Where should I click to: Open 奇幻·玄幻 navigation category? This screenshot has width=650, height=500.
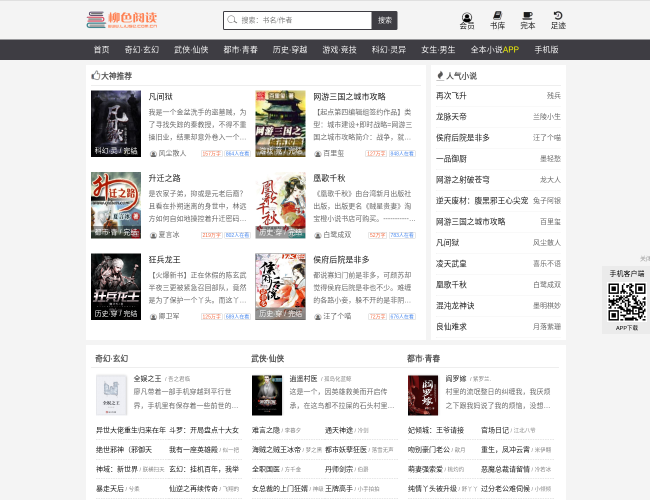pyautogui.click(x=142, y=50)
